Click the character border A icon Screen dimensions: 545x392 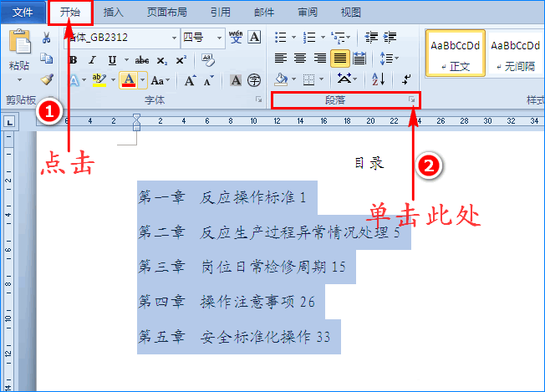pos(254,37)
